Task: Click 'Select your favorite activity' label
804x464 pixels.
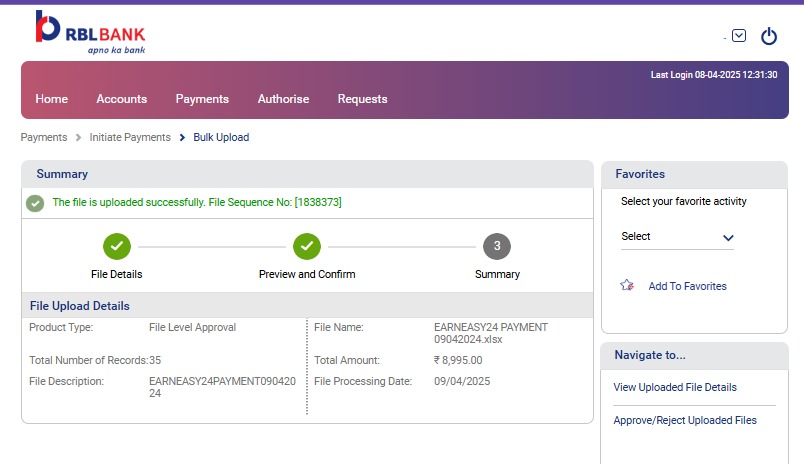Action: click(684, 201)
